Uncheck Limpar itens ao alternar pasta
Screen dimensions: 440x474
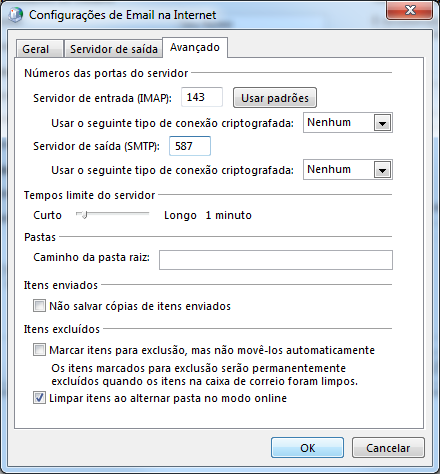coord(39,398)
